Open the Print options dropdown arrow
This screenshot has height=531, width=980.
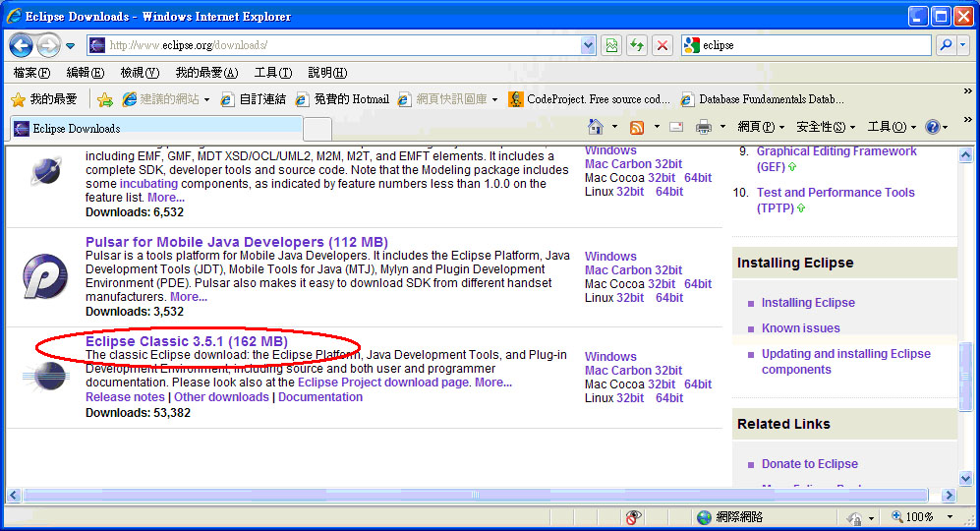pyautogui.click(x=723, y=127)
